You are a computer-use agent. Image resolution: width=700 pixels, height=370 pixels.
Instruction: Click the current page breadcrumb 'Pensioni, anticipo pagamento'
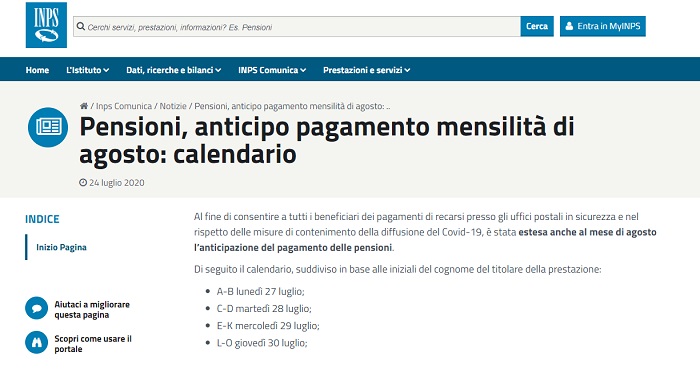pyautogui.click(x=292, y=106)
